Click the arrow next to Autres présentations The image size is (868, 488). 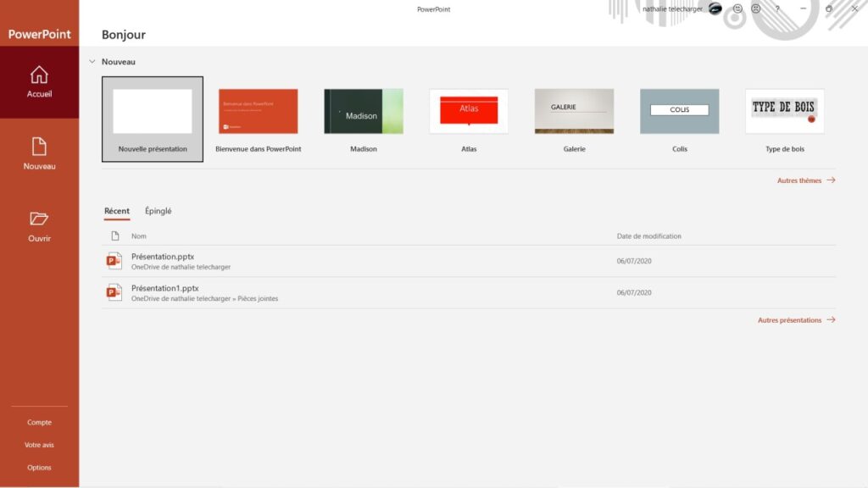pyautogui.click(x=831, y=319)
